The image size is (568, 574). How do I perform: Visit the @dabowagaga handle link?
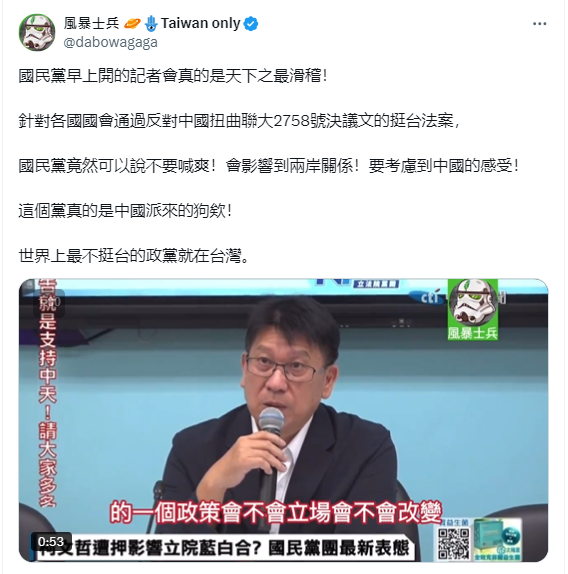pyautogui.click(x=111, y=42)
